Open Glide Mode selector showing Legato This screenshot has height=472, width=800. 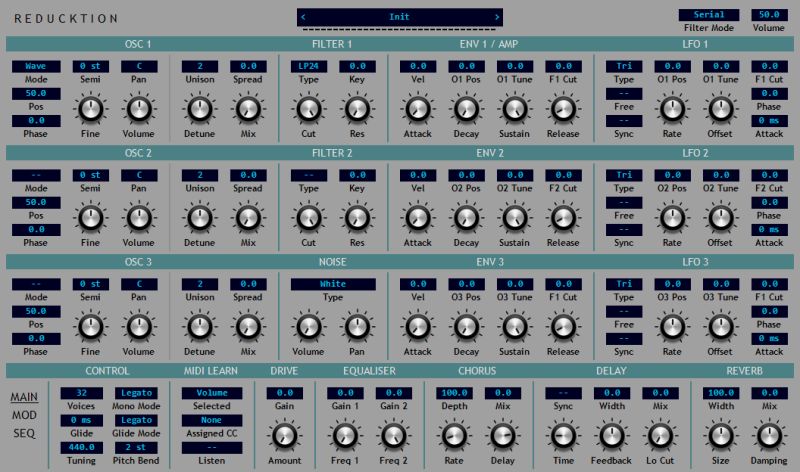pyautogui.click(x=136, y=420)
